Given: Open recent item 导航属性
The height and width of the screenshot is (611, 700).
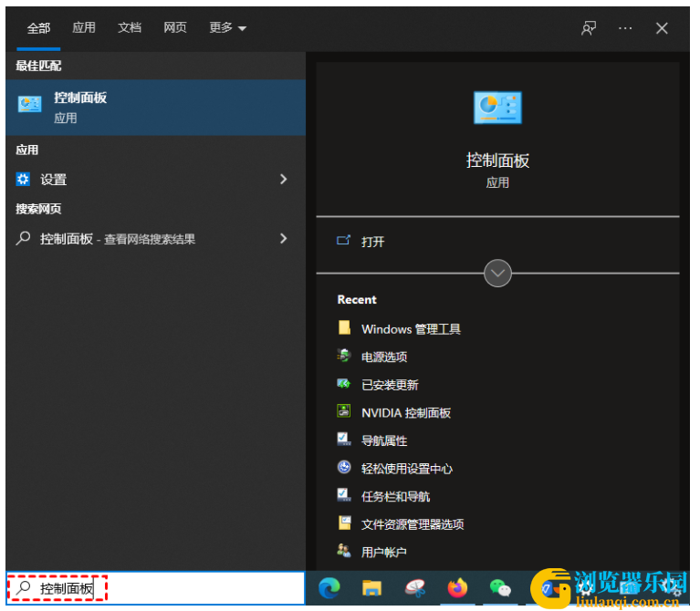Looking at the screenshot, I should click(x=384, y=440).
